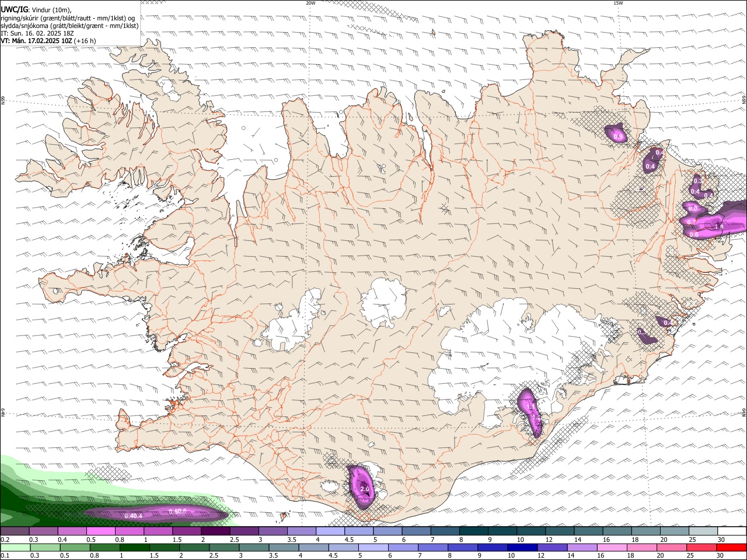Click the '0.2' label under the upper legend row
Screen dimensions: 747x560
coord(5,540)
